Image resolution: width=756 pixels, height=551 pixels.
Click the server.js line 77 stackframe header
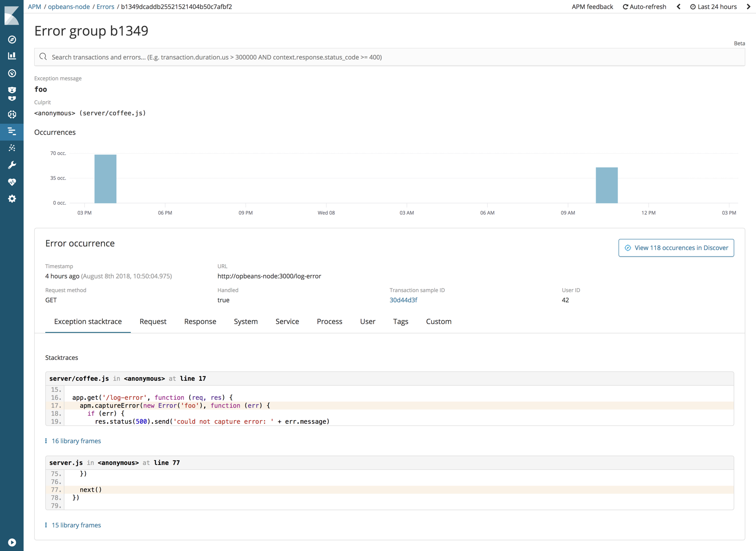390,463
